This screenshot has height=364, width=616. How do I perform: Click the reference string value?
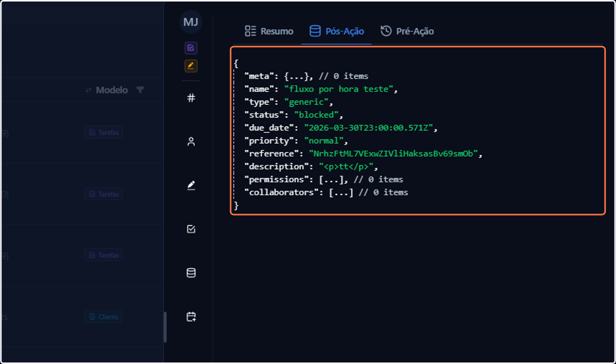coord(393,153)
